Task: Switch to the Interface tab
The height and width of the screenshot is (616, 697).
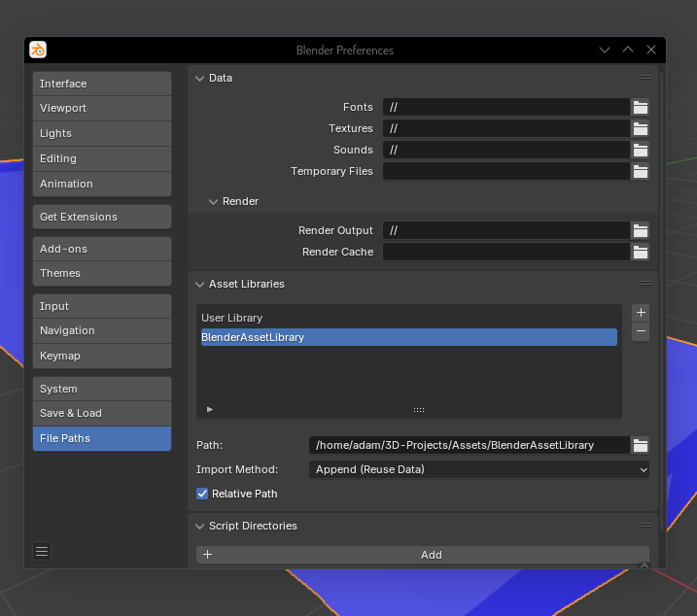Action: point(102,84)
